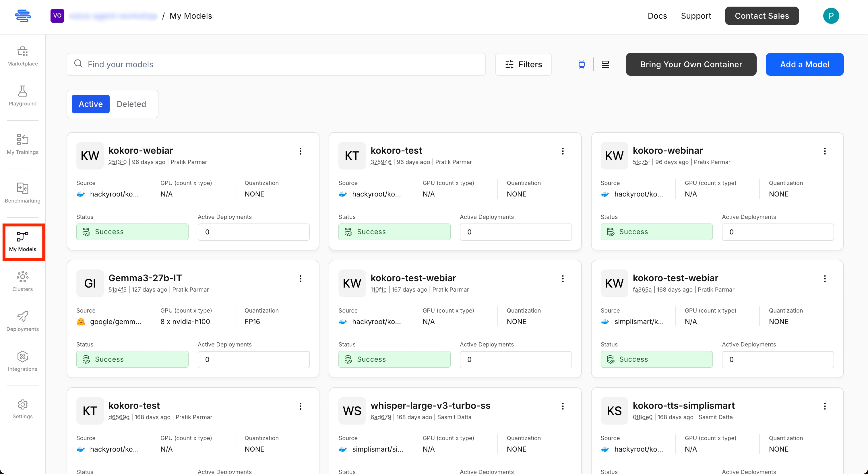Open Integrations in the sidebar
The image size is (868, 474).
click(x=23, y=361)
